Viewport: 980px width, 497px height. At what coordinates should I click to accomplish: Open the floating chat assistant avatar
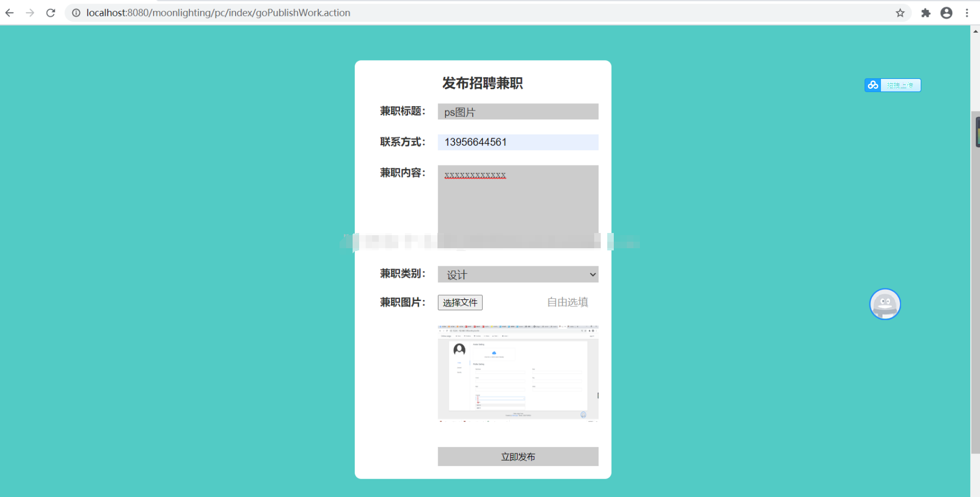click(x=885, y=304)
